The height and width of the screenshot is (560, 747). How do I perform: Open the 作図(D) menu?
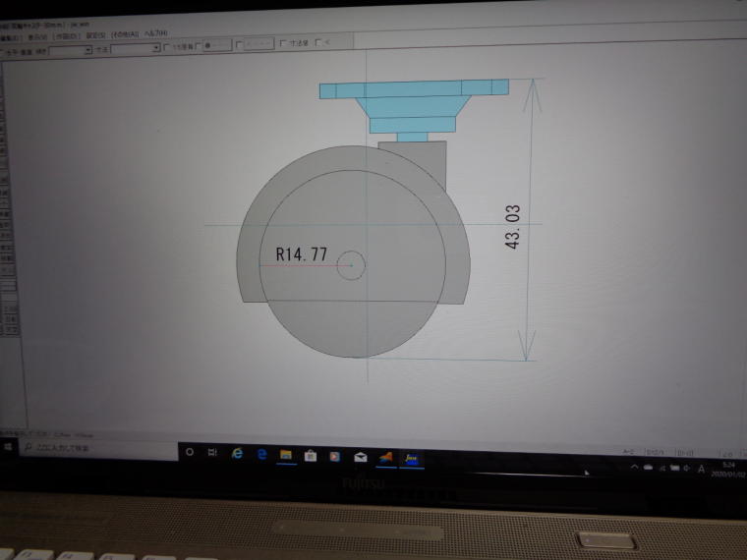67,35
